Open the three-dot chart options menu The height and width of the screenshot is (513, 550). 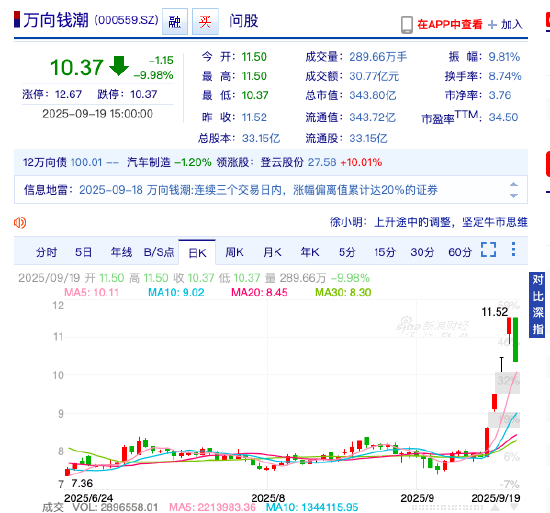click(x=513, y=249)
